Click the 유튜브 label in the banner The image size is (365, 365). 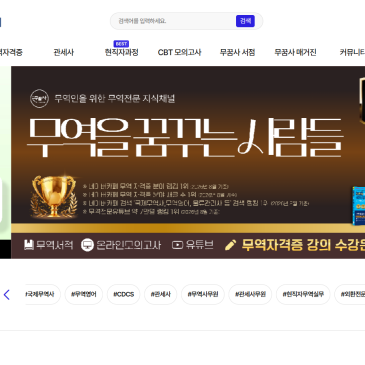pyautogui.click(x=199, y=245)
